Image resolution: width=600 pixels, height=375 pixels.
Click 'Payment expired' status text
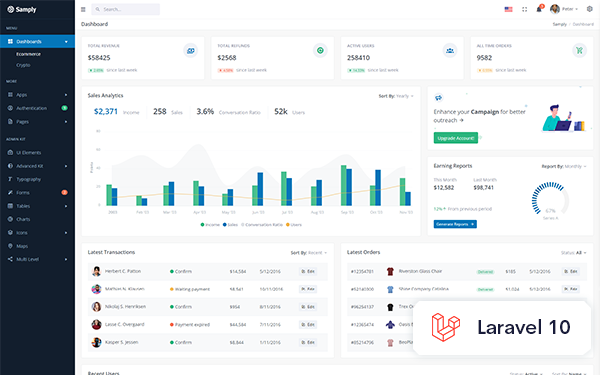[192, 324]
